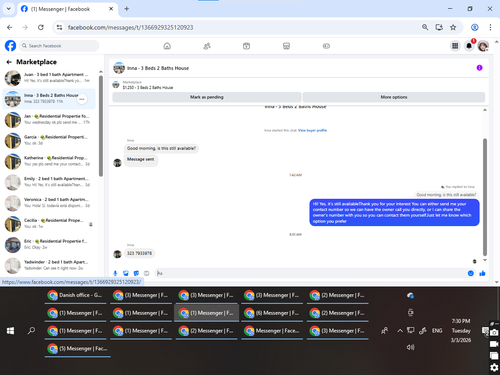Open the Gaming icon in top navigation

tap(326, 46)
